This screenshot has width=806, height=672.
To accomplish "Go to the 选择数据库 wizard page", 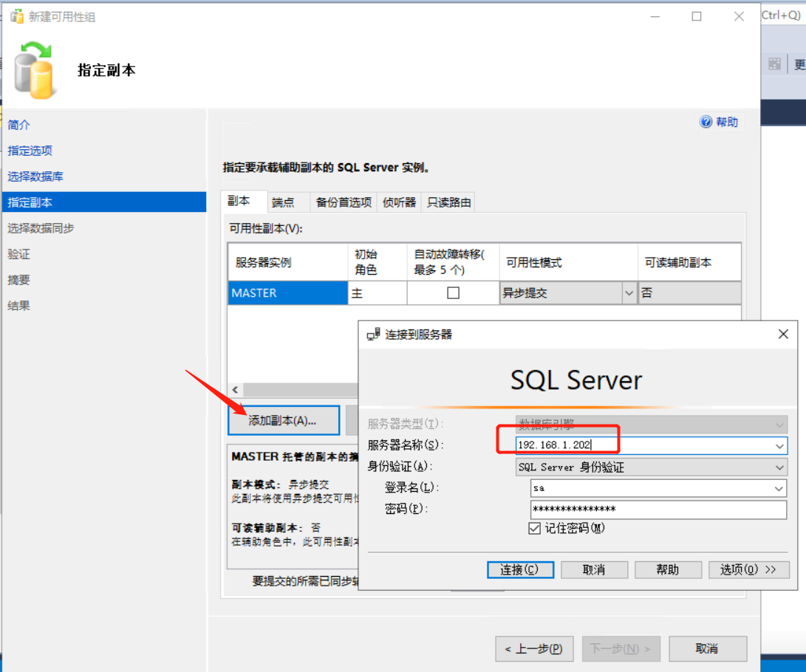I will pyautogui.click(x=35, y=176).
